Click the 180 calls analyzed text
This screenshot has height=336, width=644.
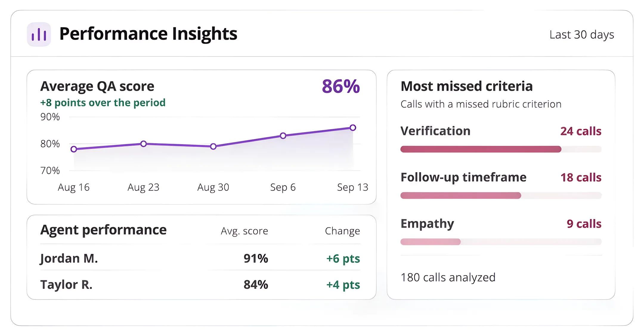(x=448, y=277)
